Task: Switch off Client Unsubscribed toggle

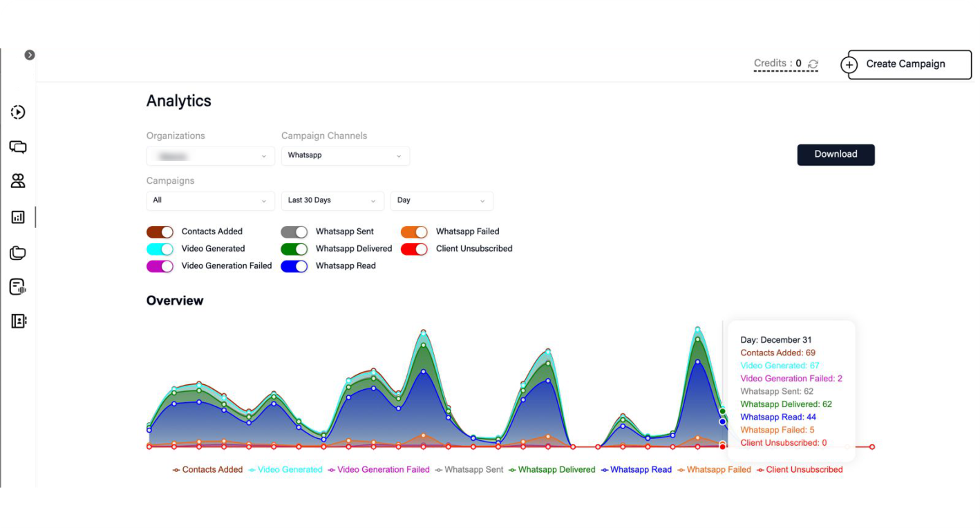Action: pyautogui.click(x=414, y=249)
